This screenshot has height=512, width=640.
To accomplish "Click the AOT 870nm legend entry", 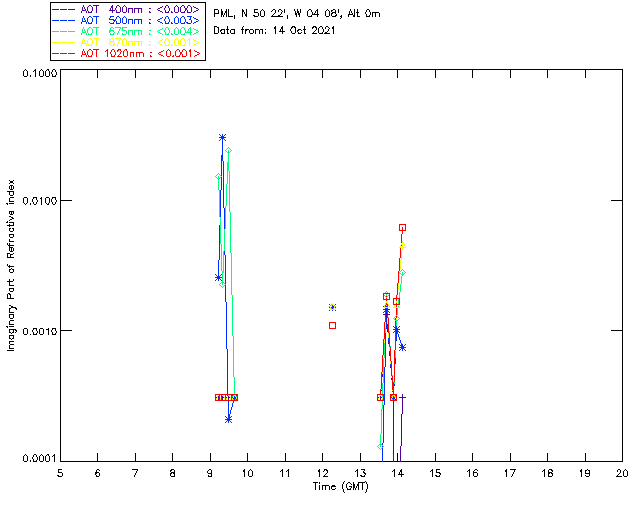I will coord(127,42).
